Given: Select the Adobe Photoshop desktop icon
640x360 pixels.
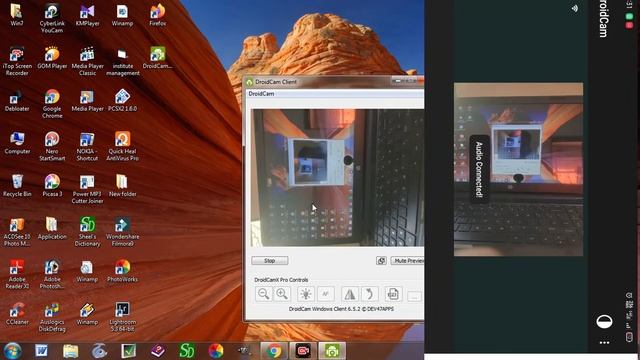Looking at the screenshot, I should pos(52,274).
